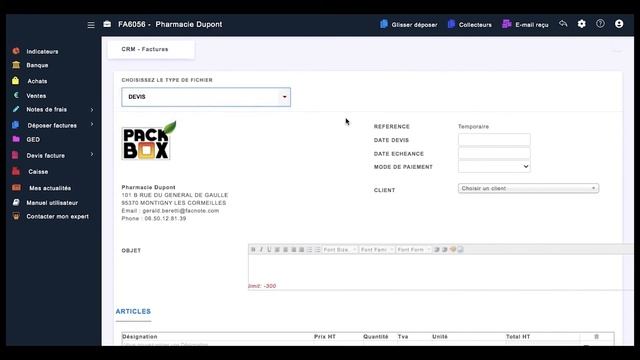Click the ARTICLES section heading
The image size is (640, 360).
click(133, 311)
